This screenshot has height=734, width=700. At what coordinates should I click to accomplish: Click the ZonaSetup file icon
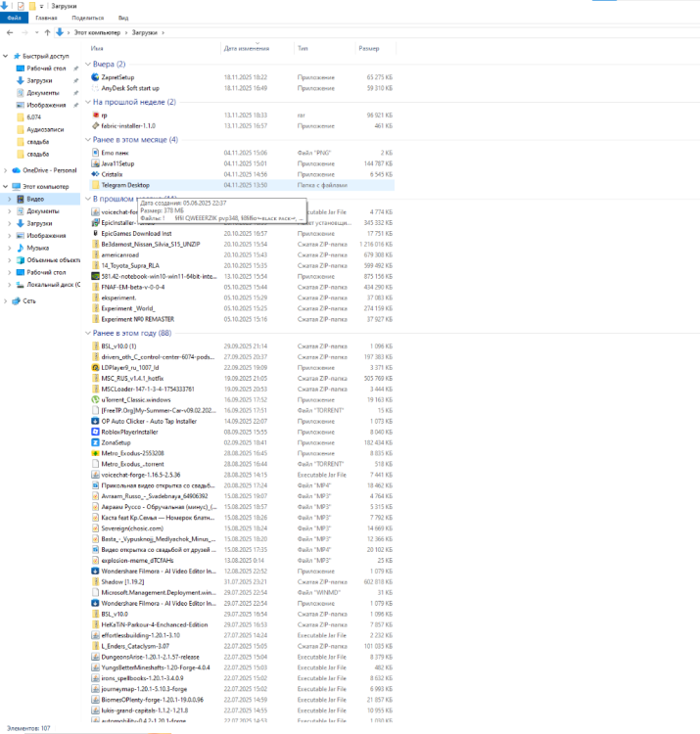click(x=96, y=442)
